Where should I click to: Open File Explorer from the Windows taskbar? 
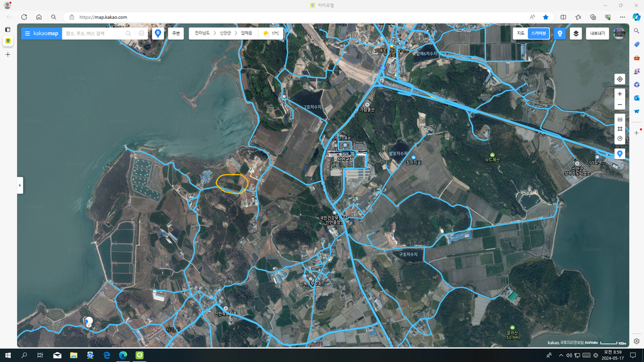[74, 355]
